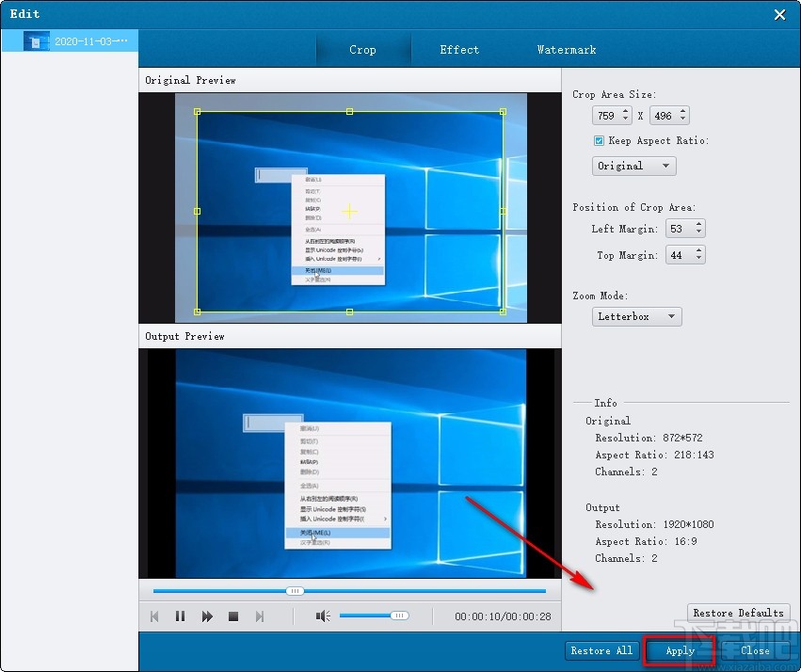Click Restore All button

(601, 650)
